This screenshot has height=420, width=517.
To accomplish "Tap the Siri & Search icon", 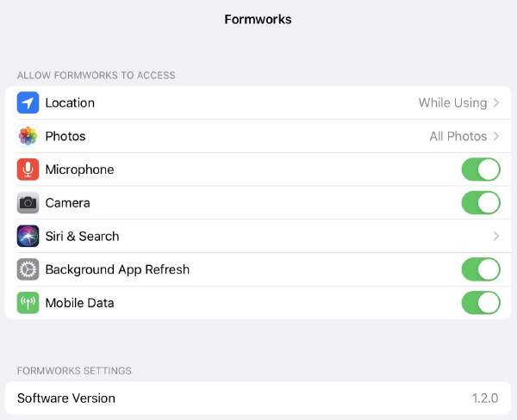I will pos(28,236).
